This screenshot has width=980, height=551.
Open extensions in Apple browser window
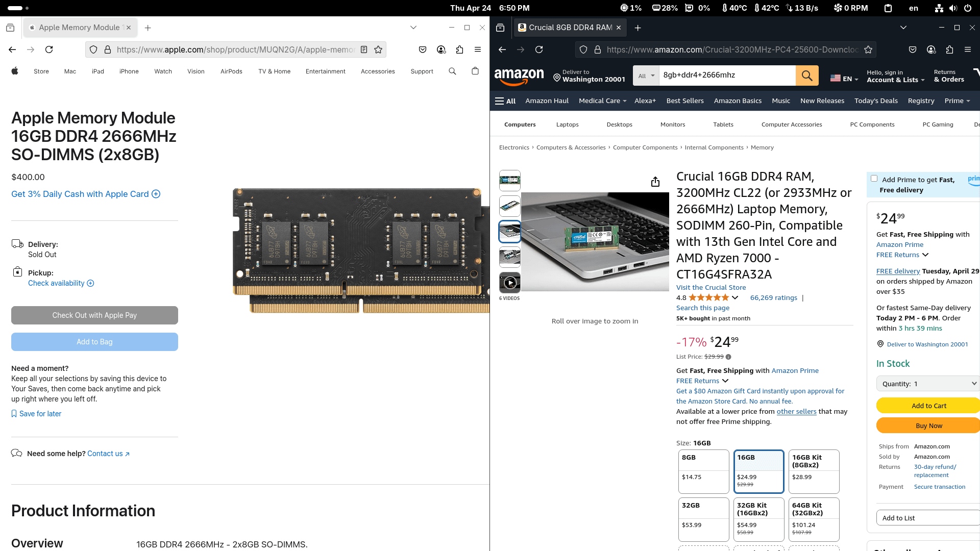(x=459, y=49)
